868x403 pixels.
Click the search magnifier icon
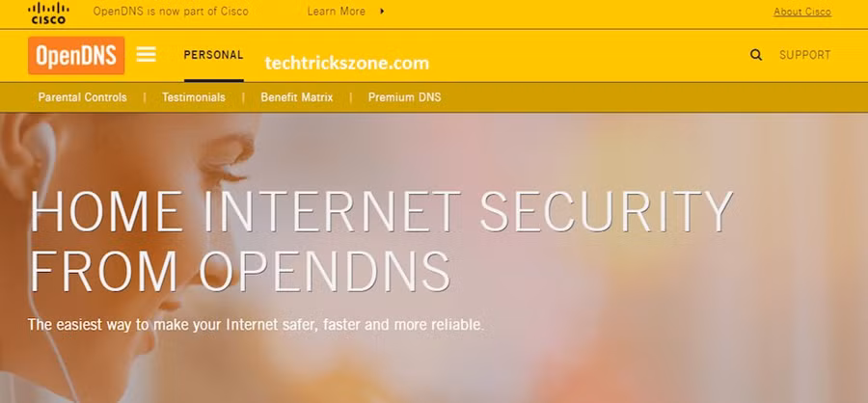tap(755, 55)
